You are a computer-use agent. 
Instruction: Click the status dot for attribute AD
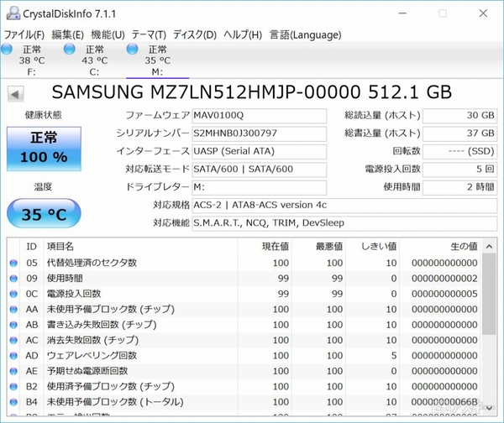[13, 356]
